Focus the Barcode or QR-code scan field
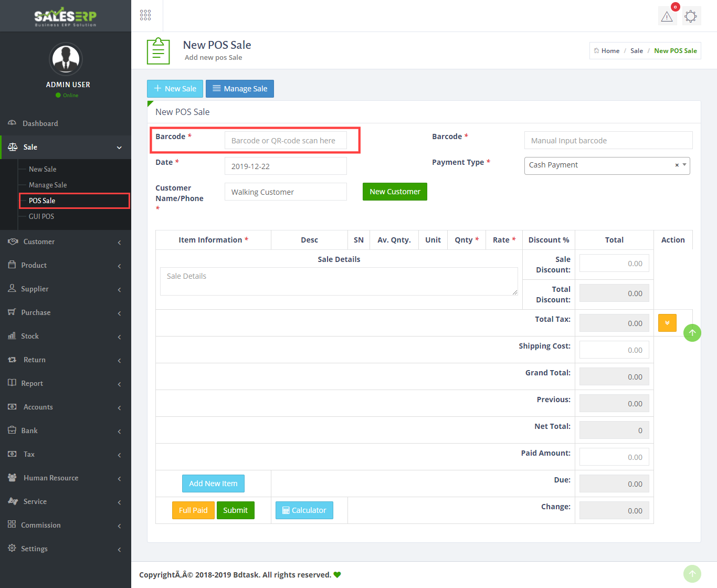Image resolution: width=717 pixels, height=588 pixels. [x=286, y=141]
